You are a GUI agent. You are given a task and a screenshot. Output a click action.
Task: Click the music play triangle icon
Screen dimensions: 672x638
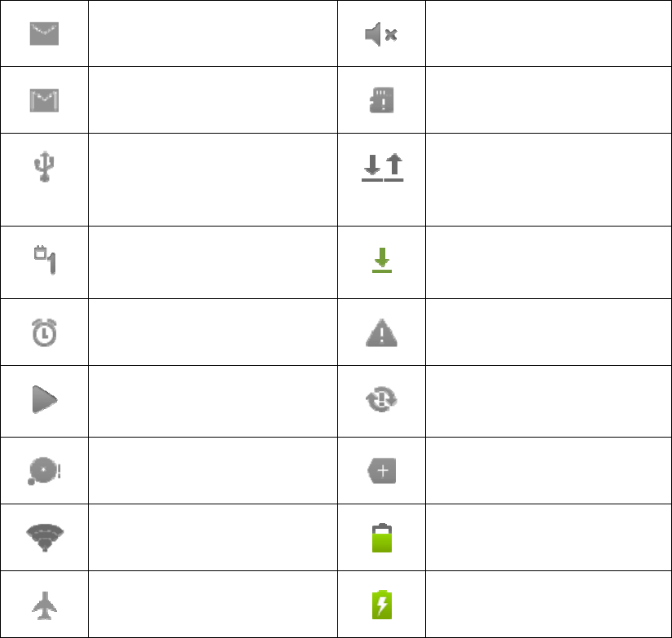[x=45, y=399]
